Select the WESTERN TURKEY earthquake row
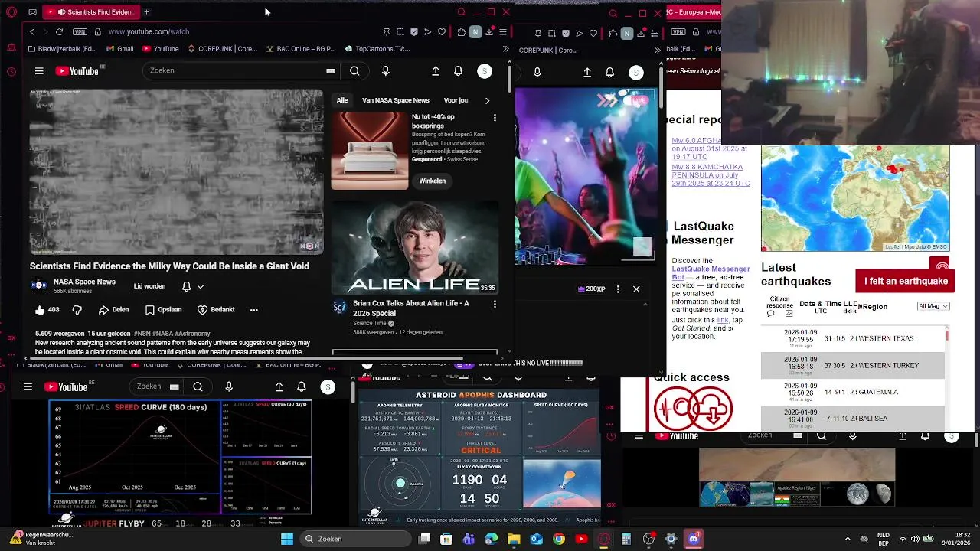The image size is (980, 551). [x=853, y=365]
